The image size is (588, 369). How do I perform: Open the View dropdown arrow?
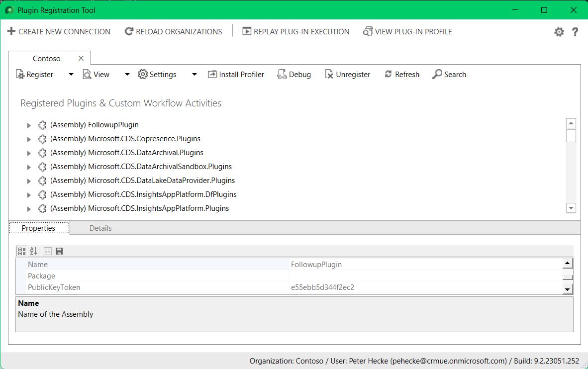[127, 74]
